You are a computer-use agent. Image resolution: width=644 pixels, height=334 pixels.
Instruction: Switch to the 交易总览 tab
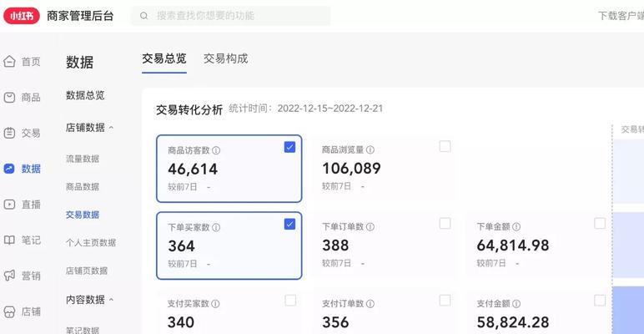(x=164, y=58)
